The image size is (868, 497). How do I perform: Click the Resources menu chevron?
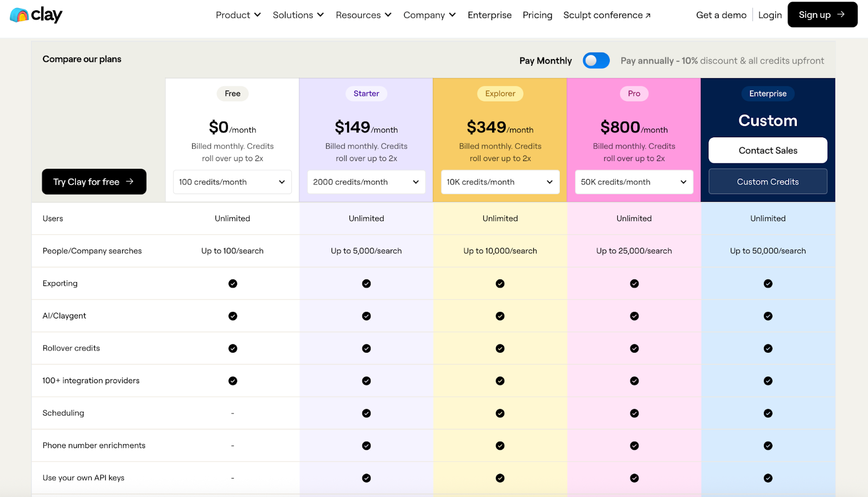coord(388,15)
